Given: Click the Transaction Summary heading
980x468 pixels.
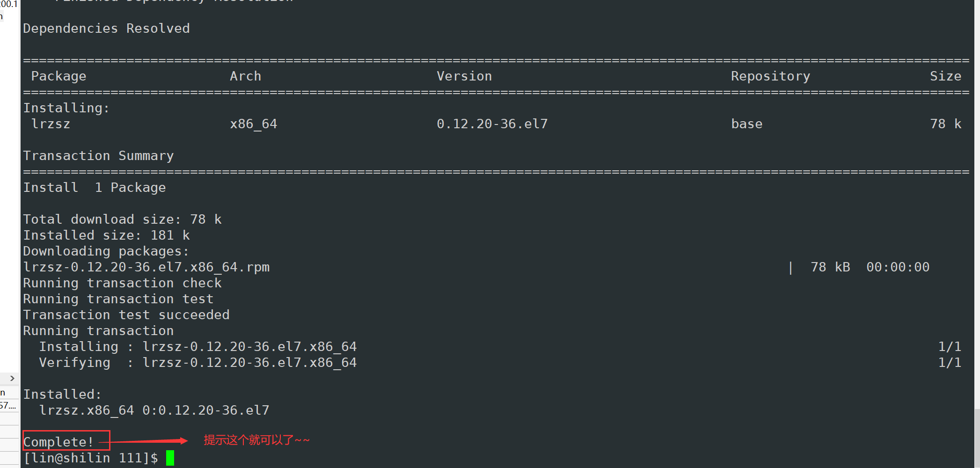Looking at the screenshot, I should [98, 156].
